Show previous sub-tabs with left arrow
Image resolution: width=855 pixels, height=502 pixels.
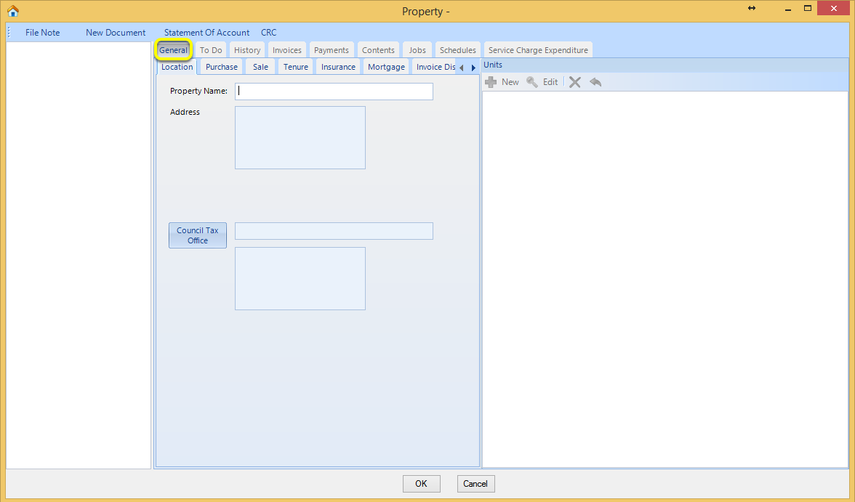click(461, 68)
